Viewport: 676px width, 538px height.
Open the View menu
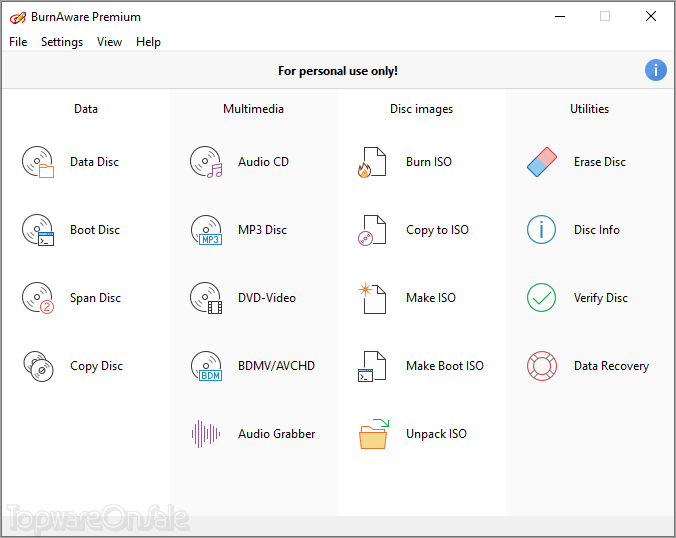(109, 42)
